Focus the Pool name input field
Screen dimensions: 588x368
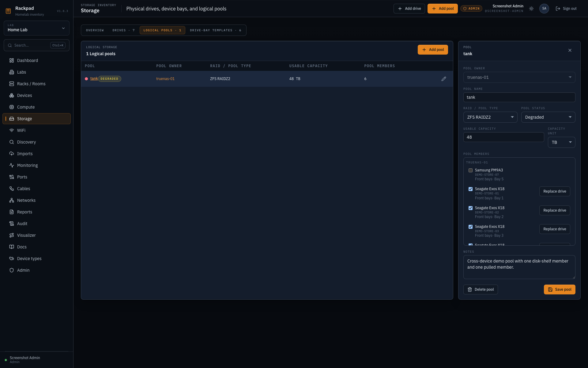click(x=519, y=97)
